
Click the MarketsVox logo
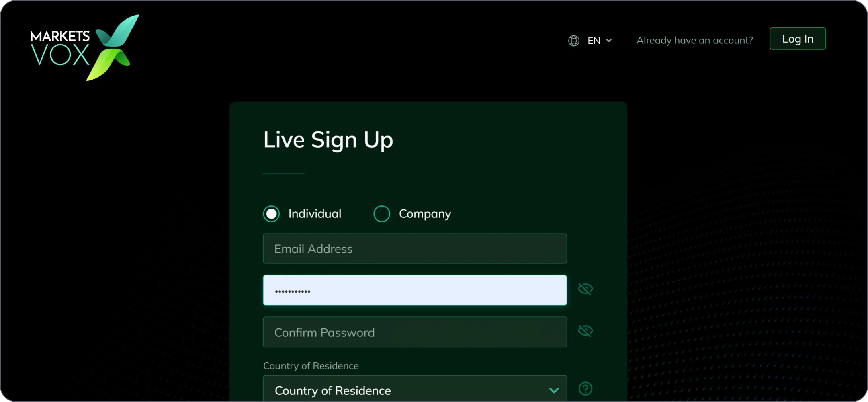click(x=84, y=48)
